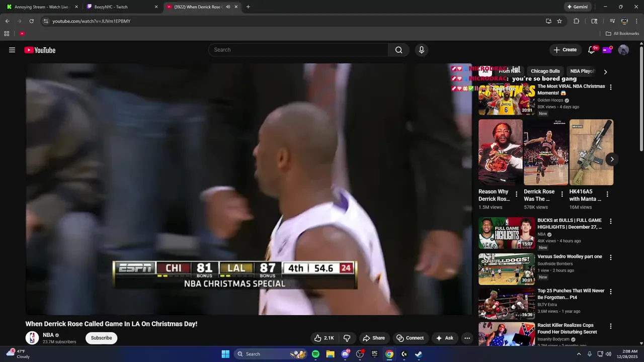Screen dimensions: 644x362
Task: Open Chrome profile avatar in toolbar
Action: pyautogui.click(x=624, y=21)
